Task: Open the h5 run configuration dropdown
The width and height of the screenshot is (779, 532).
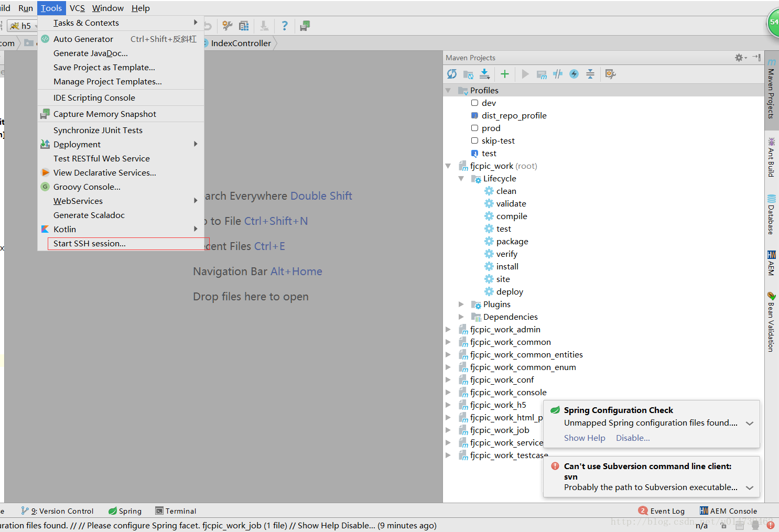Action: point(23,25)
